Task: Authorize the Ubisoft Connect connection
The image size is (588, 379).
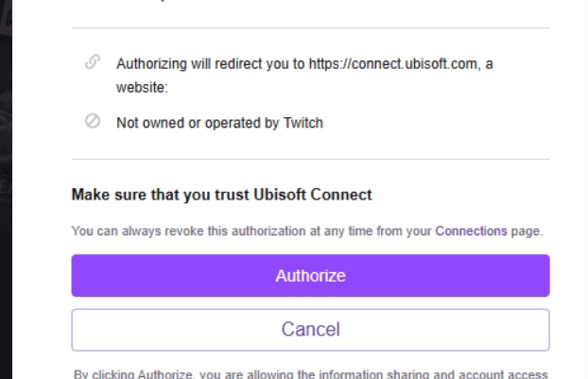Action: click(x=310, y=276)
